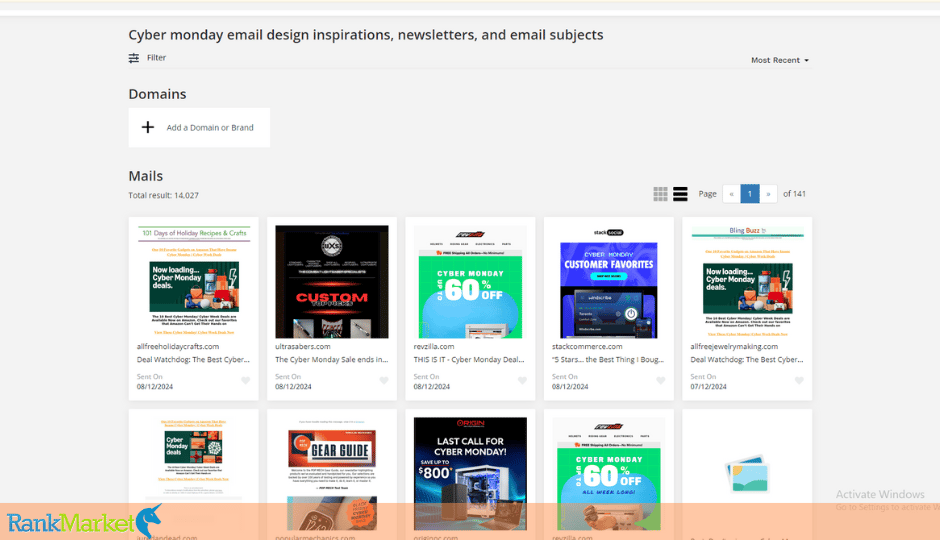Open revzilla All Week Long 60% off thumbnail

[x=608, y=473]
